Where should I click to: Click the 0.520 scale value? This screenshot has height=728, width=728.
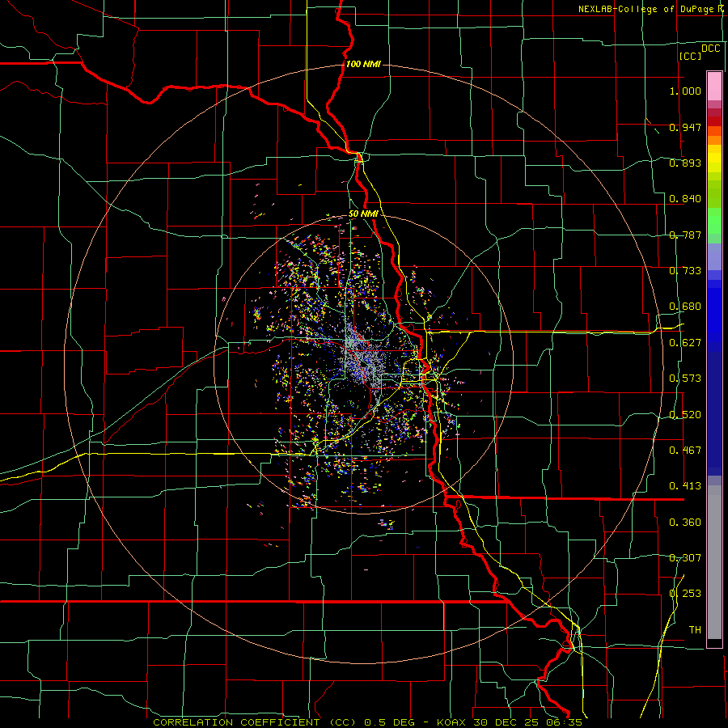click(685, 415)
